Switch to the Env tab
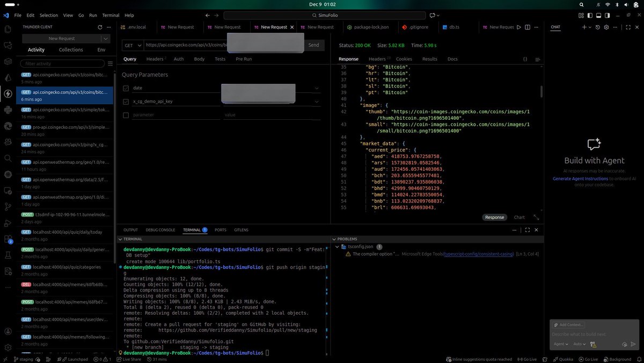The width and height of the screenshot is (644, 363). (x=101, y=50)
